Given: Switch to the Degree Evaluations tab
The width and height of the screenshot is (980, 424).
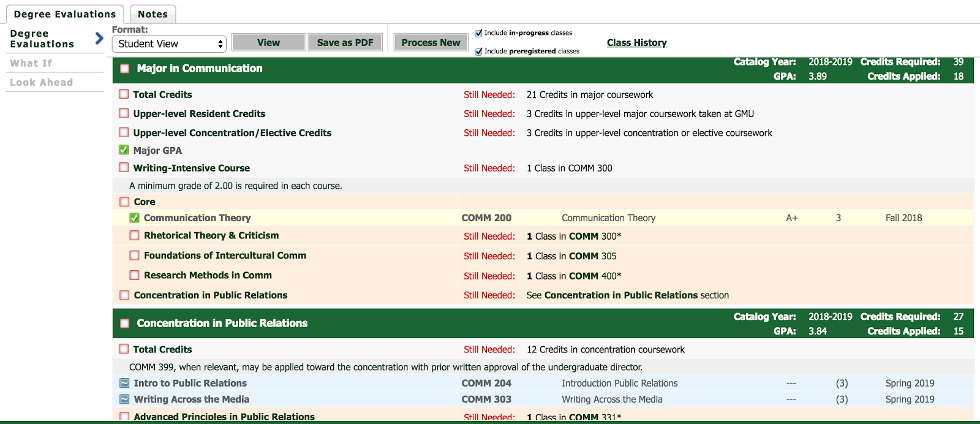Looking at the screenshot, I should pos(65,14).
